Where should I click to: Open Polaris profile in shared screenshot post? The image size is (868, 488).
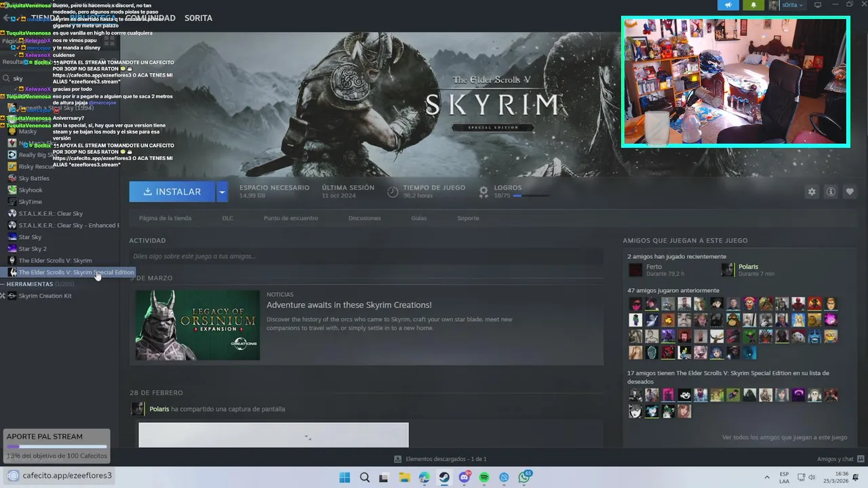click(159, 409)
